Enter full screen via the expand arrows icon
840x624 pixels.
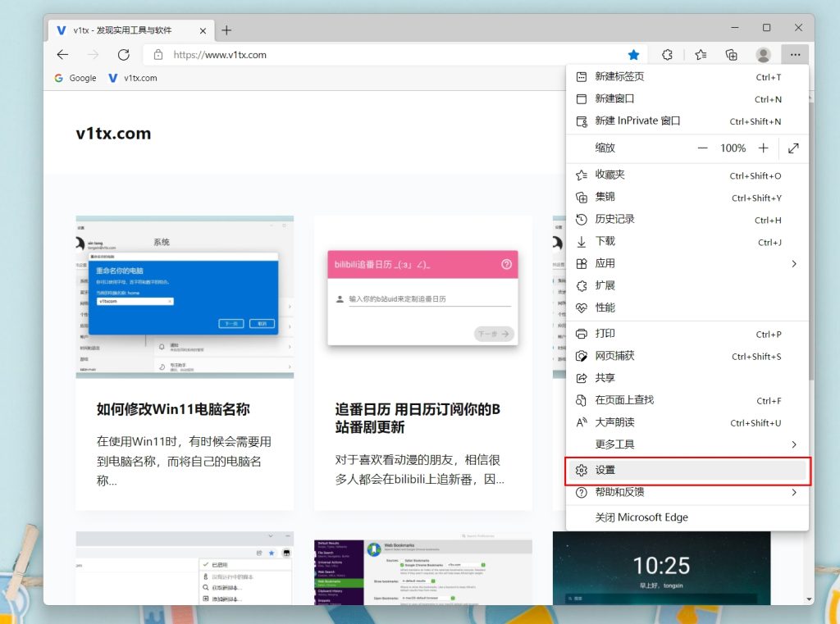click(x=793, y=148)
